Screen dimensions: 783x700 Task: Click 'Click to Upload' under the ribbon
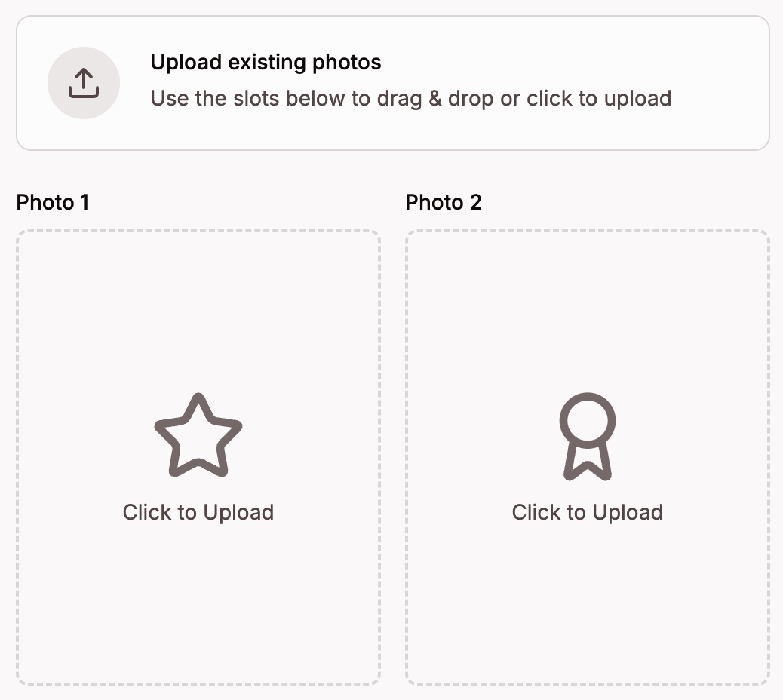588,512
